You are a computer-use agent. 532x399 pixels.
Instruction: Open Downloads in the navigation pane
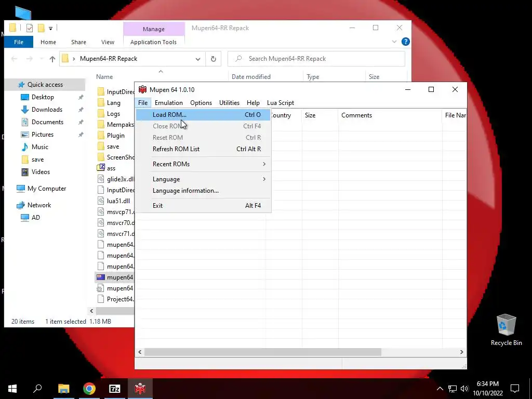point(47,110)
